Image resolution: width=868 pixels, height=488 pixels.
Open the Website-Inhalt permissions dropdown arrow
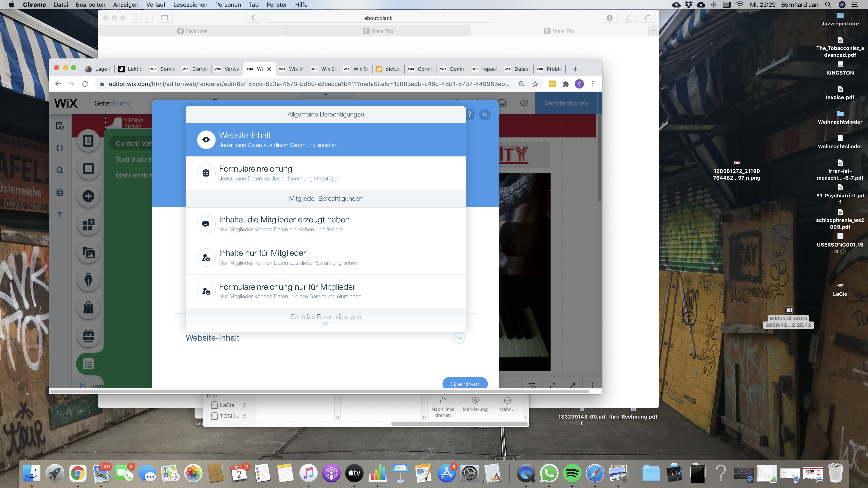click(459, 338)
